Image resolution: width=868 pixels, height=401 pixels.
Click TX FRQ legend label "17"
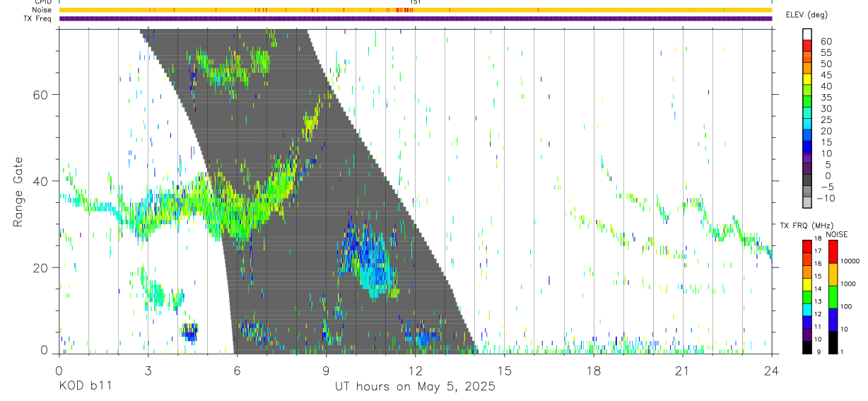[818, 251]
